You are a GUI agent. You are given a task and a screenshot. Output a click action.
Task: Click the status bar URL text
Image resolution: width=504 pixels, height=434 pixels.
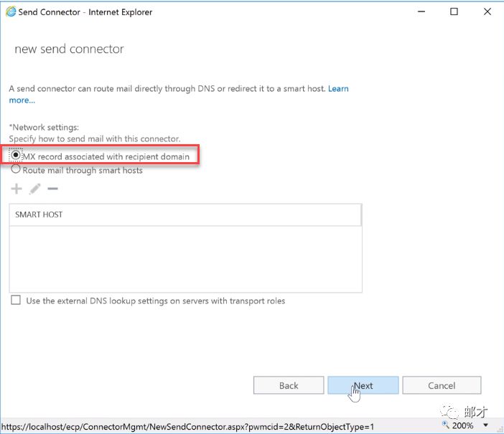pyautogui.click(x=188, y=426)
